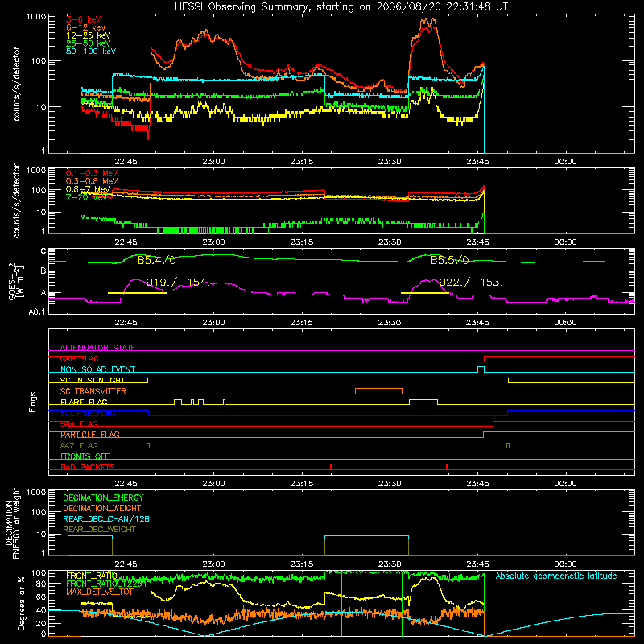Click the ATTENUATOR_STATE flag label

click(97, 348)
